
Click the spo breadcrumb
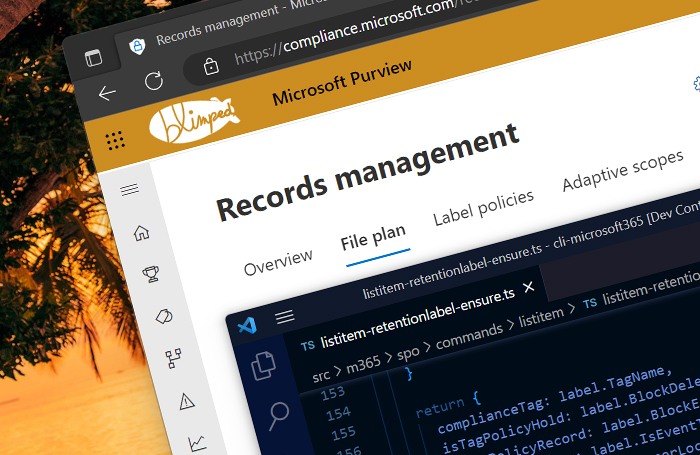pyautogui.click(x=408, y=353)
